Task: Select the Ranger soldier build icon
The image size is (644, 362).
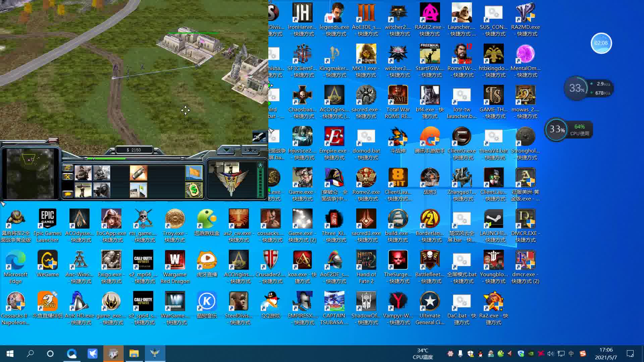Action: click(83, 173)
